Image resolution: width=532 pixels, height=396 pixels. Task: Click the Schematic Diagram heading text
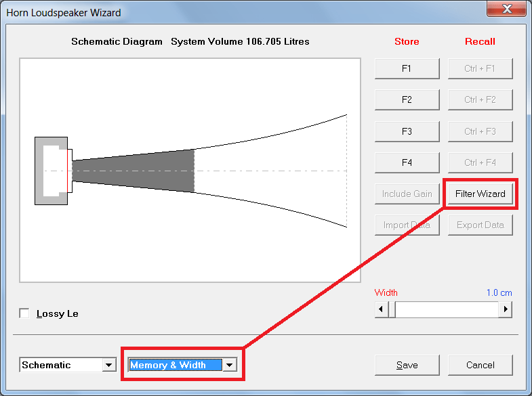pos(117,42)
